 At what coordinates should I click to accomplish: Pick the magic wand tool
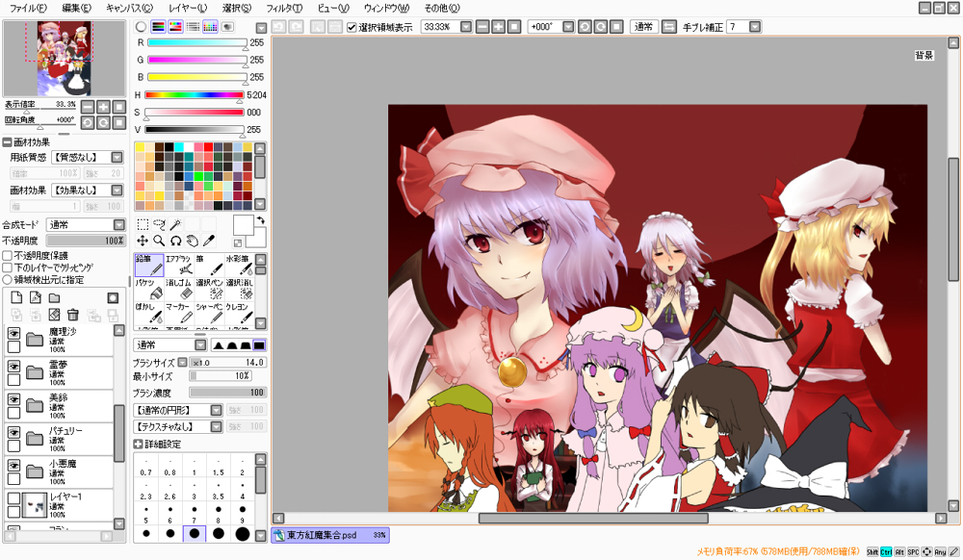[175, 224]
